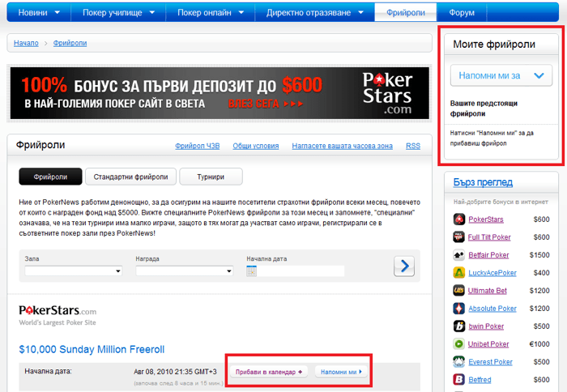Switch to Стандартни фрийроли tab
Viewport: 567px width, 392px height.
[x=131, y=177]
